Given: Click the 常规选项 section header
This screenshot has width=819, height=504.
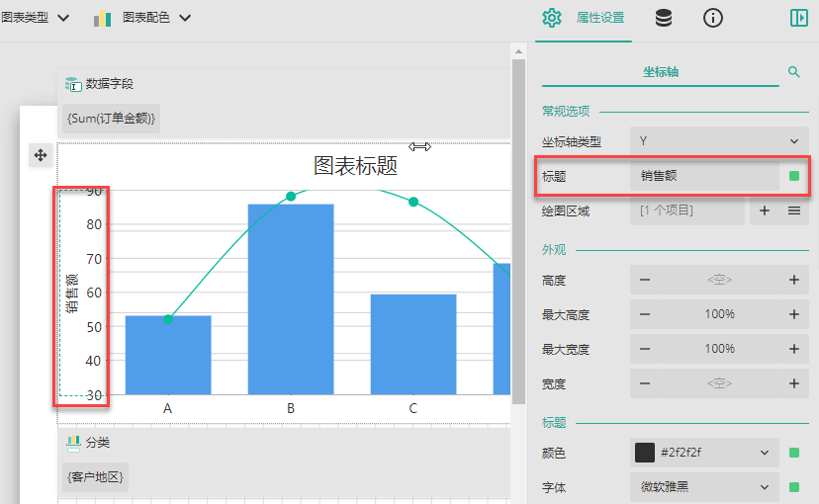Looking at the screenshot, I should point(566,111).
